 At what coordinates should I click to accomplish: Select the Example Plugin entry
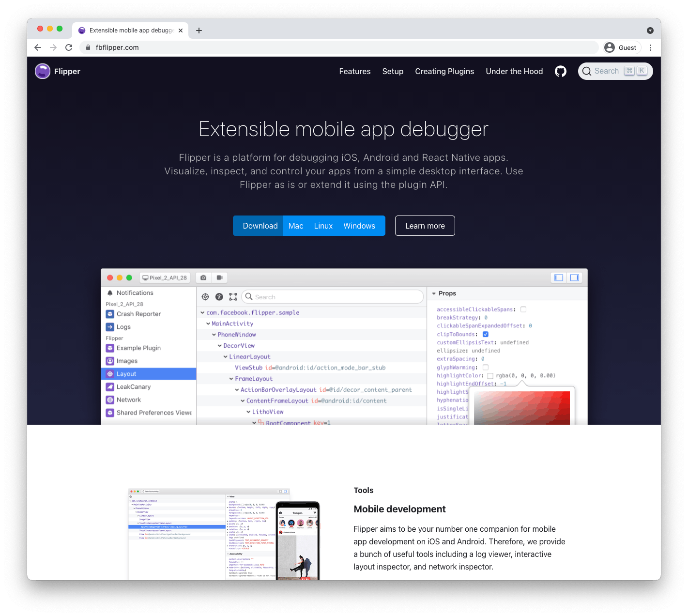[148, 348]
